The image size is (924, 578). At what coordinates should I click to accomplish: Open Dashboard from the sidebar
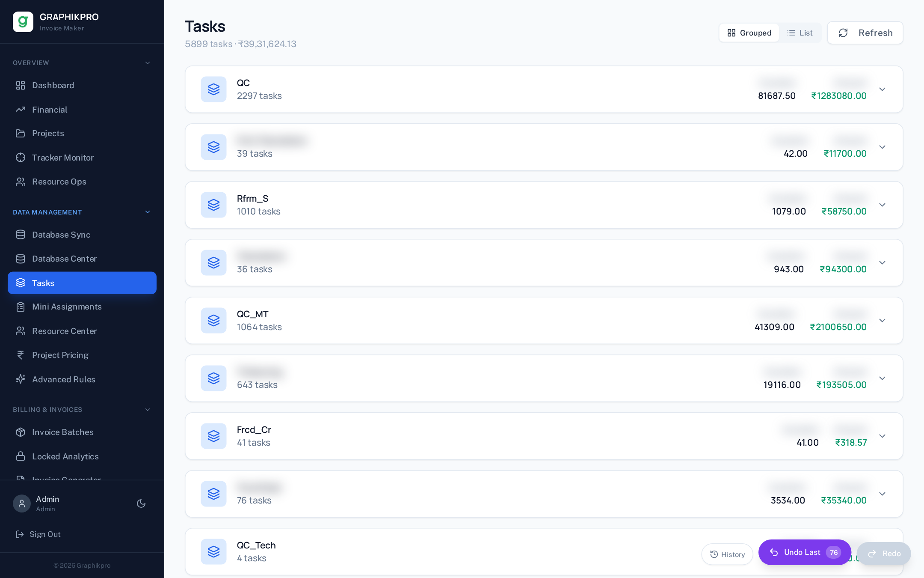pos(82,85)
